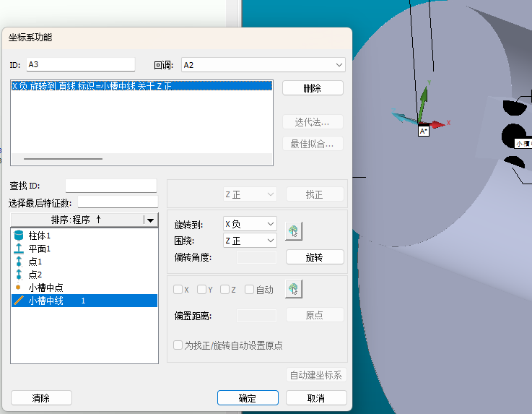The height and width of the screenshot is (414, 532).
Task: Click the pick-from-CAD icon beside 自动 checkbox
Action: point(294,289)
